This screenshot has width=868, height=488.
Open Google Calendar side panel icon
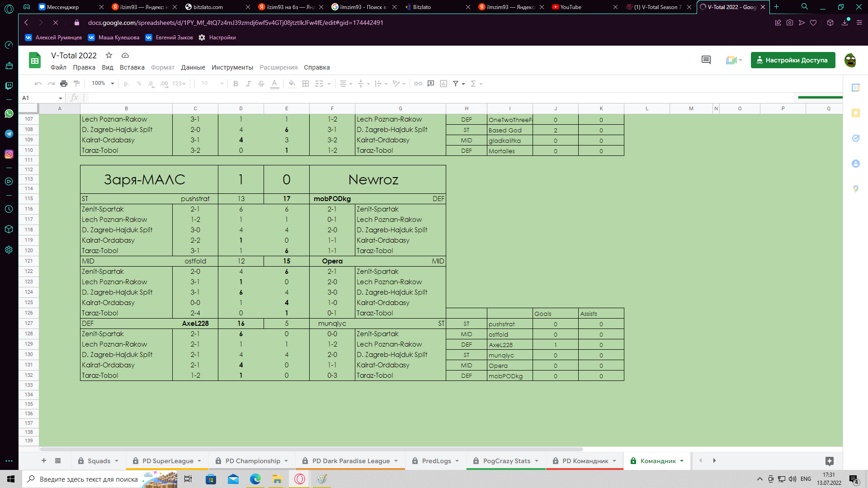[x=855, y=88]
